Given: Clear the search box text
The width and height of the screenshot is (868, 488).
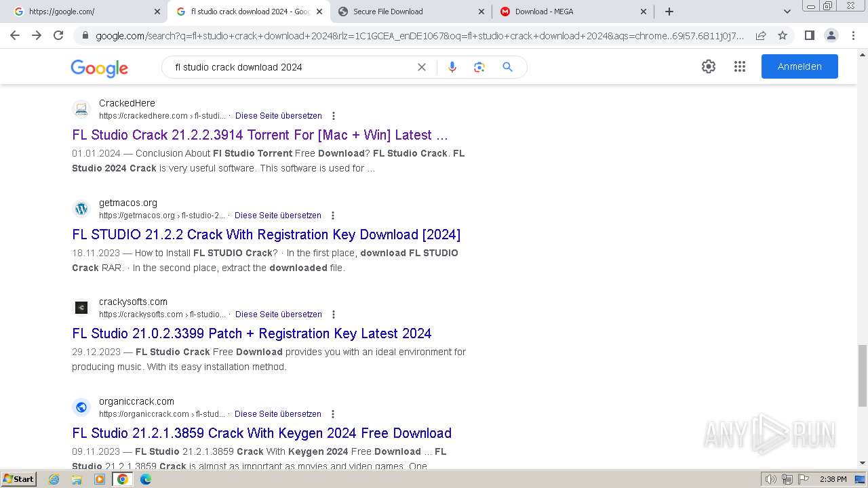Looking at the screenshot, I should coord(422,67).
